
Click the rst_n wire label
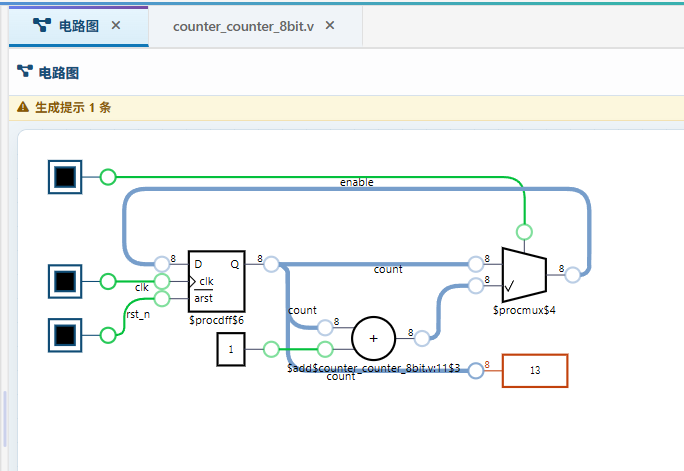click(x=138, y=314)
